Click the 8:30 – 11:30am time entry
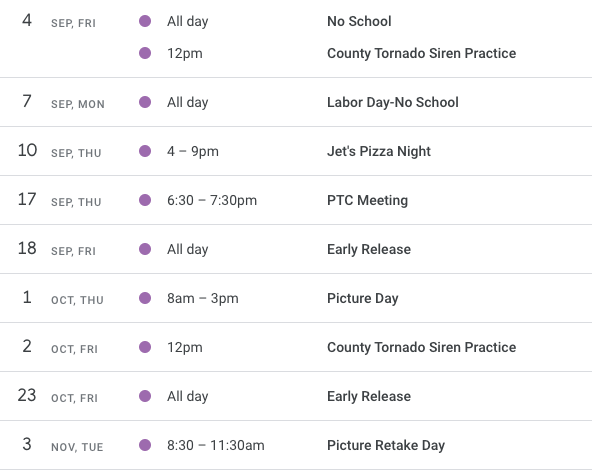The image size is (592, 472). point(216,445)
